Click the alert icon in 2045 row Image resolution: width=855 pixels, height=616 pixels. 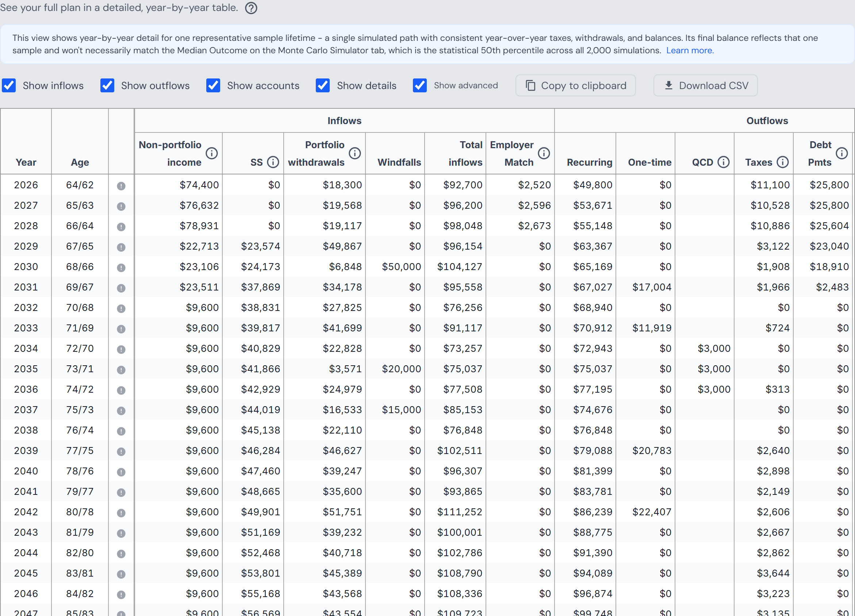click(x=121, y=574)
